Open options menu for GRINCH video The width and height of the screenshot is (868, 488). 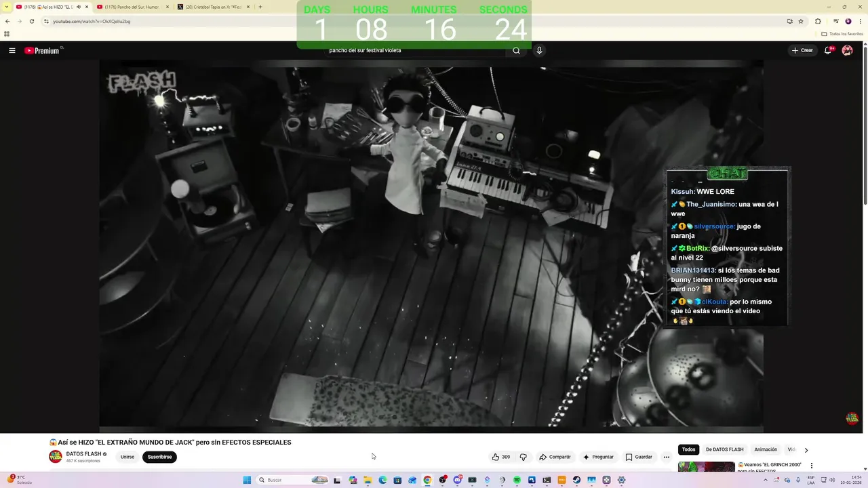pos(812,466)
